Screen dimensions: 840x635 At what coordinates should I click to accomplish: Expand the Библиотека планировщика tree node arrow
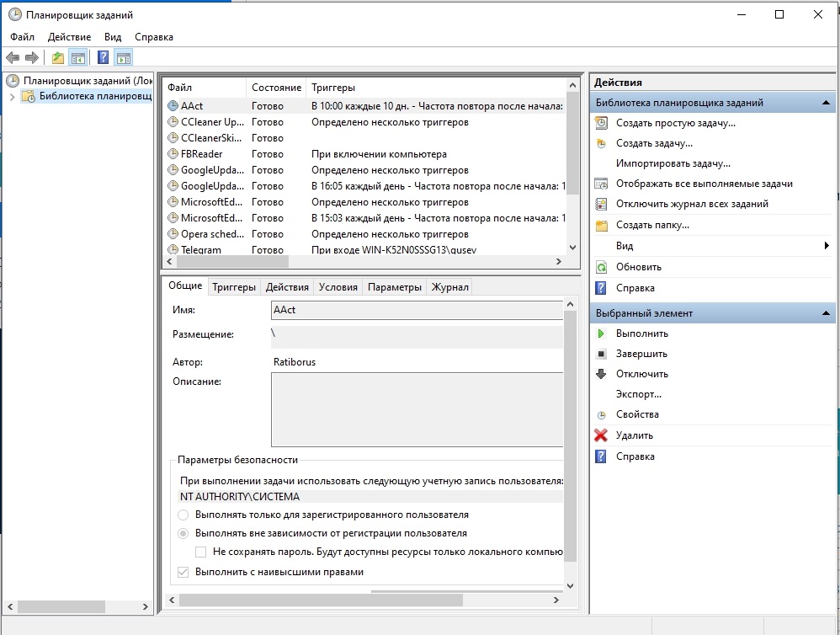pyautogui.click(x=12, y=97)
